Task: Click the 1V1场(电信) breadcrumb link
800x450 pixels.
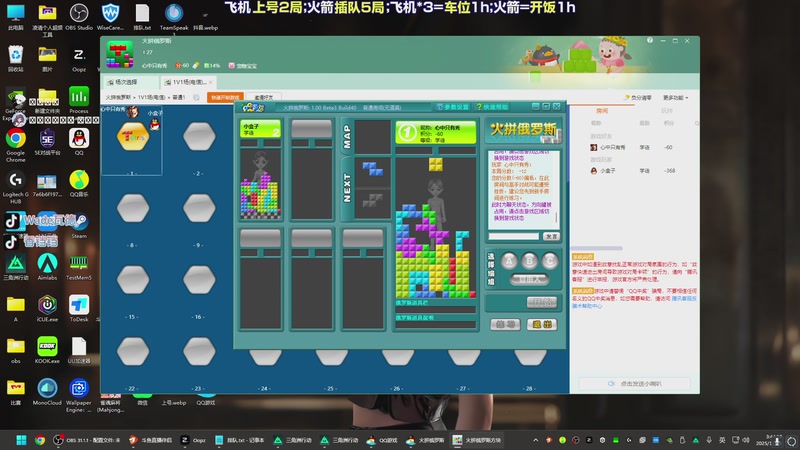Action: [x=152, y=97]
